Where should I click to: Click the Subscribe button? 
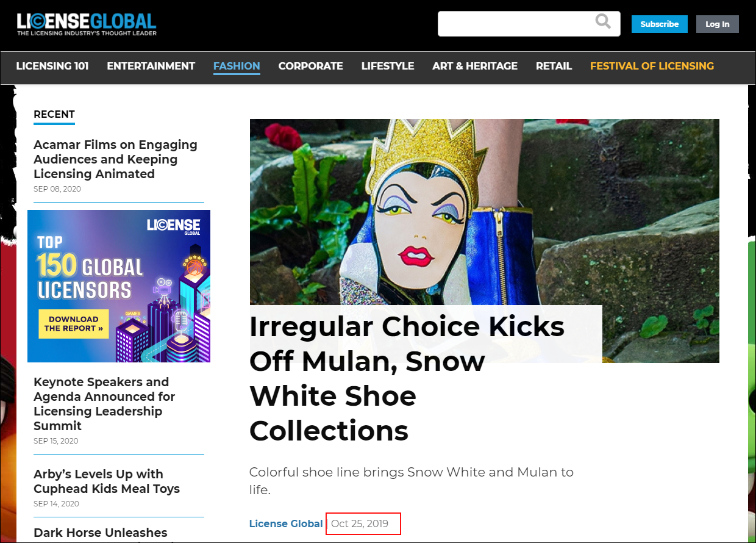(x=659, y=24)
